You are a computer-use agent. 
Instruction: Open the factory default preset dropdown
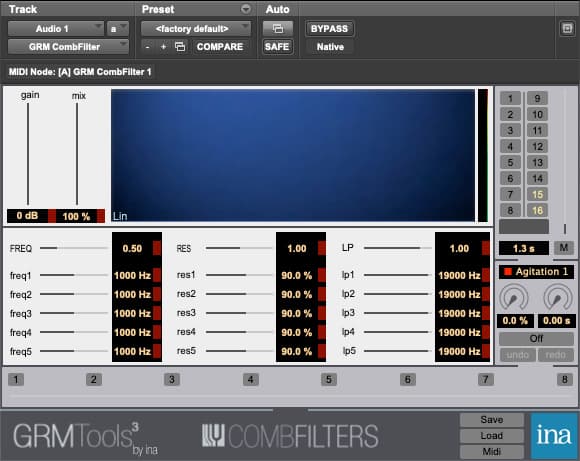[196, 28]
